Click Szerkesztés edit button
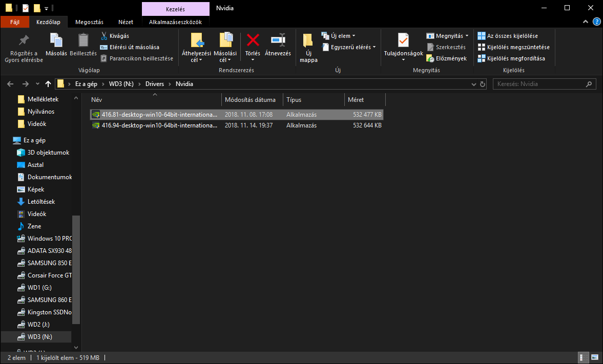The height and width of the screenshot is (364, 603). [x=446, y=47]
